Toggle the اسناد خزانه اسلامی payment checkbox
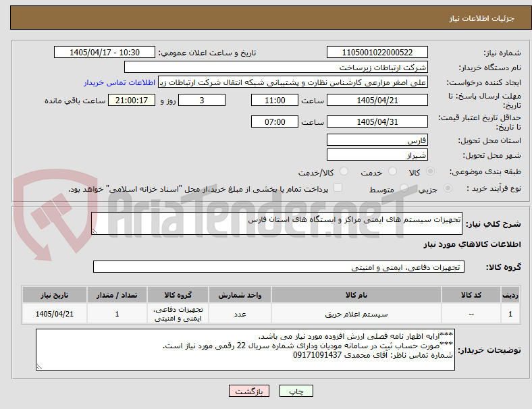This screenshot has height=409, width=532. 338,188
